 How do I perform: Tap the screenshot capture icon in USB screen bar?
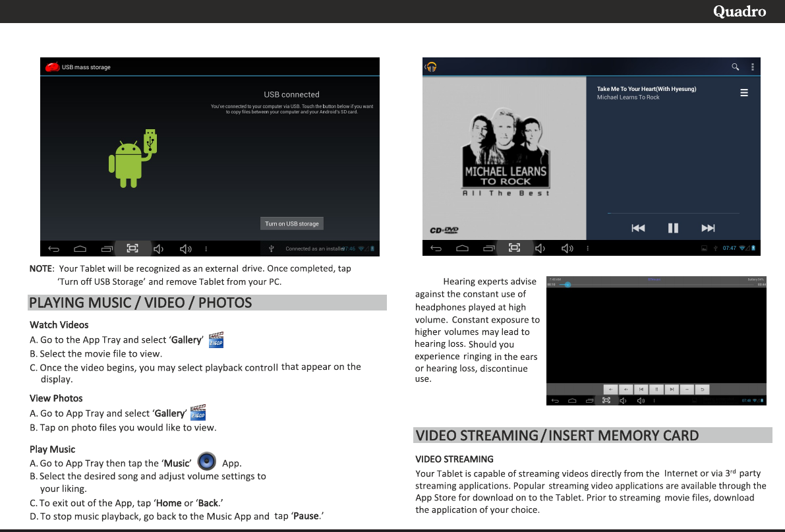pos(132,248)
